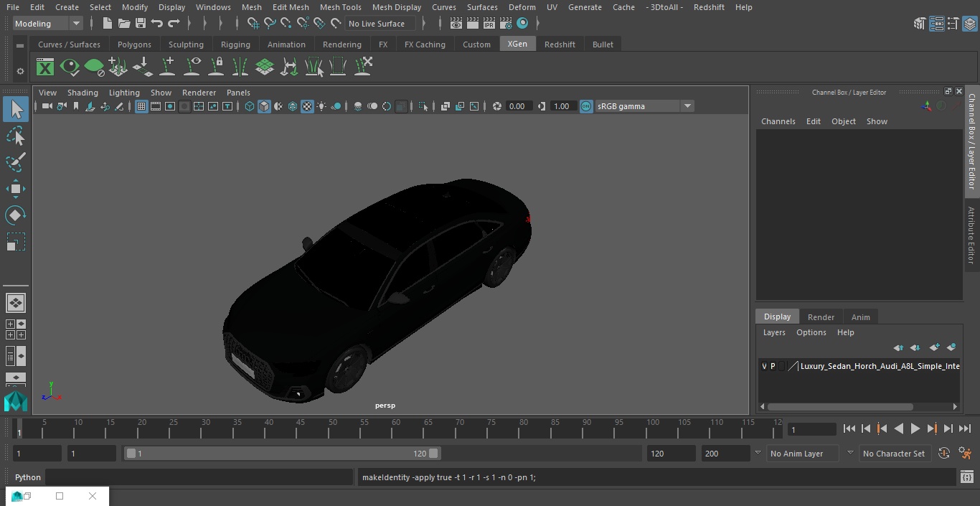Pick the Lasso selection tool
This screenshot has height=506, width=980.
[x=15, y=136]
